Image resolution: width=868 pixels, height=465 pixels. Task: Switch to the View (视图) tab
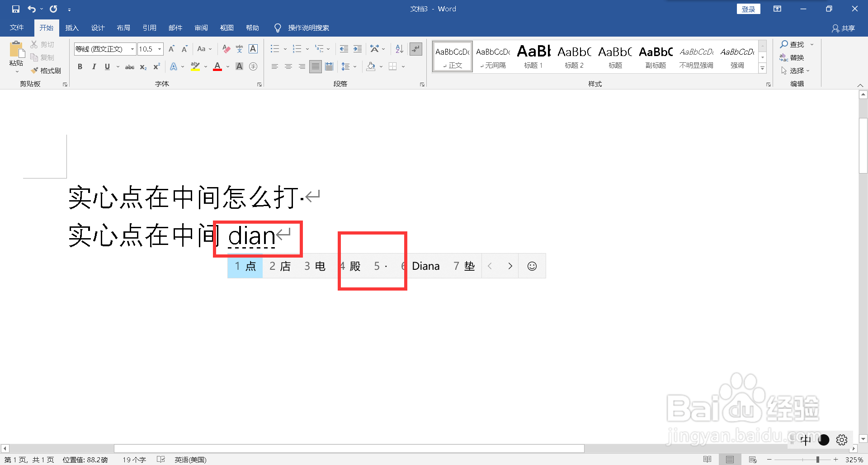pos(226,28)
